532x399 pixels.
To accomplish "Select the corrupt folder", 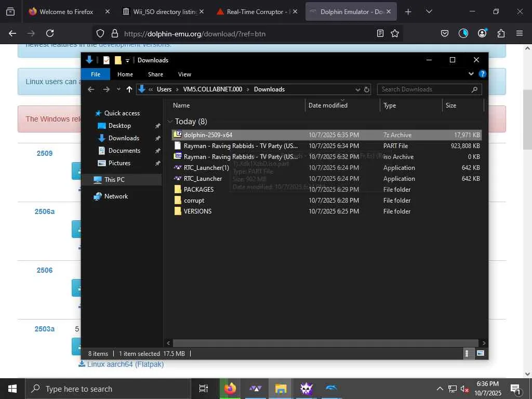I will [326, 200].
